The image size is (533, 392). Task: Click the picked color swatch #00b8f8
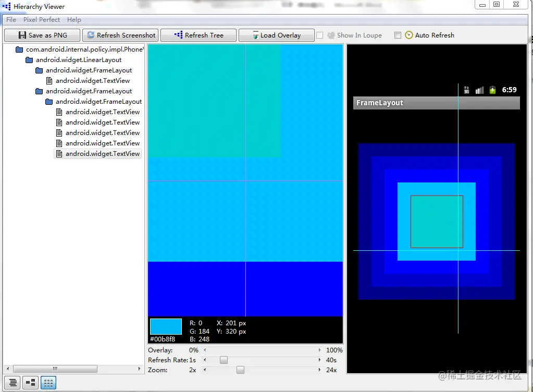pos(166,326)
